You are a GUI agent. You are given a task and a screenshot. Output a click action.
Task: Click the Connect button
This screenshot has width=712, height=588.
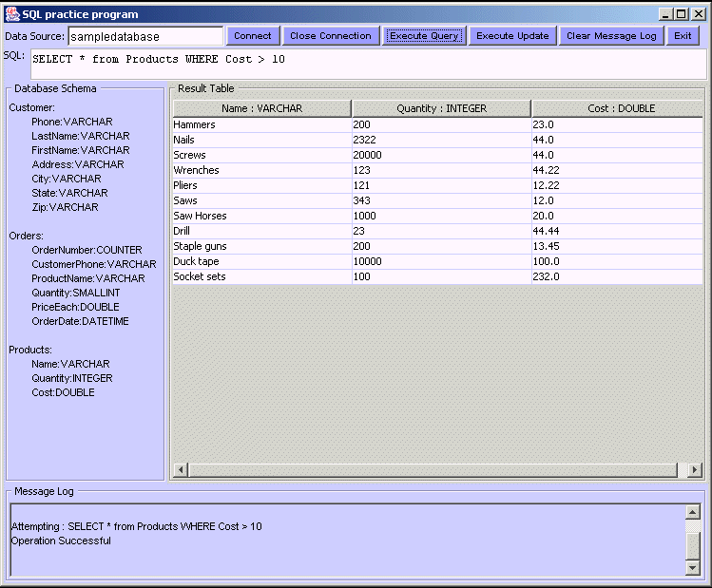coord(253,36)
